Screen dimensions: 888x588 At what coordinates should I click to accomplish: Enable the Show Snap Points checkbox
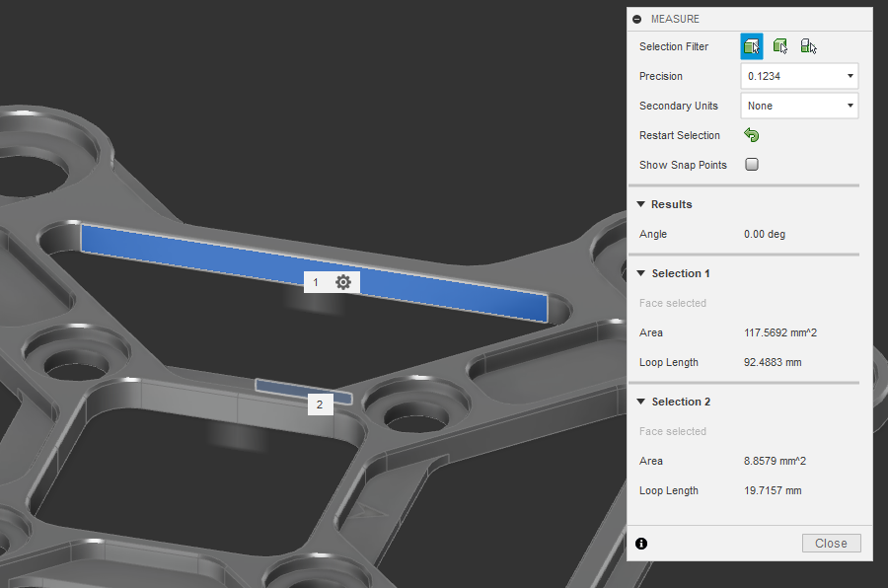[x=752, y=164]
